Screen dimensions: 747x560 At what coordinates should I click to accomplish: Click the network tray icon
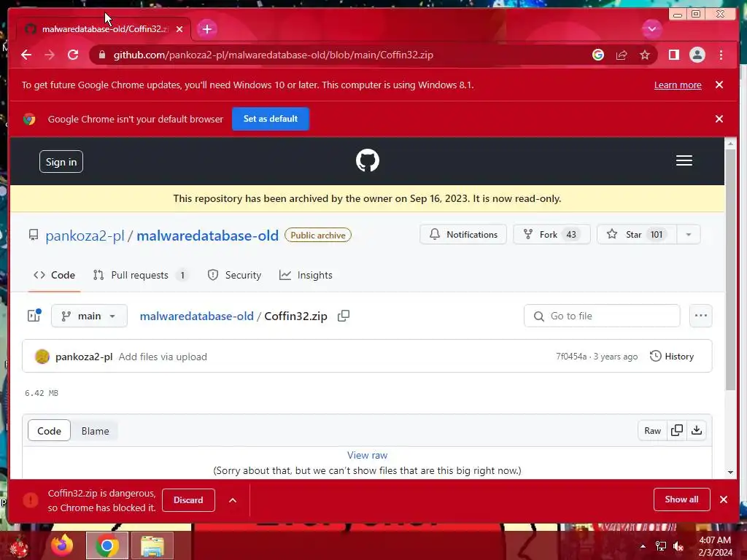point(661,546)
